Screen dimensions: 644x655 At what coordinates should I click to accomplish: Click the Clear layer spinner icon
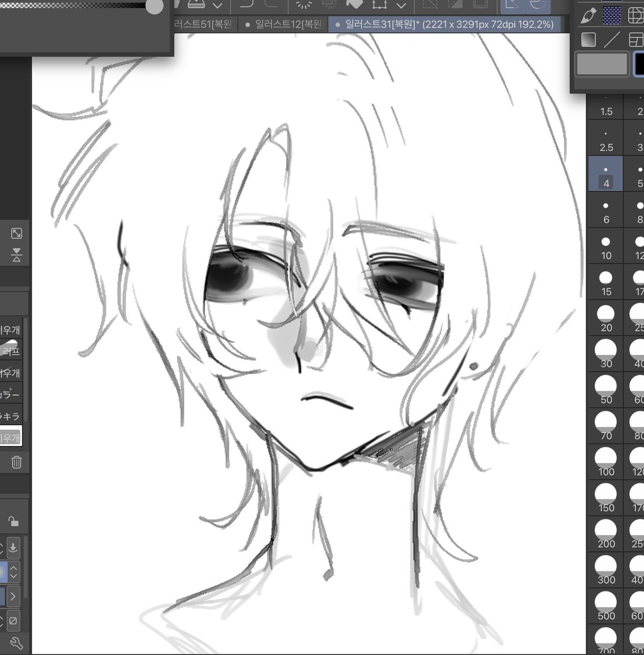pos(304,5)
